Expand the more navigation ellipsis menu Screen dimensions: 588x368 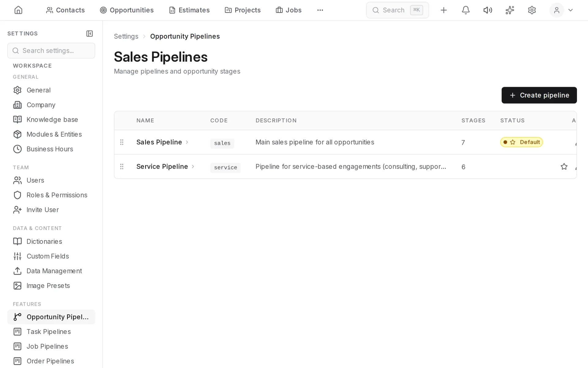tap(320, 10)
